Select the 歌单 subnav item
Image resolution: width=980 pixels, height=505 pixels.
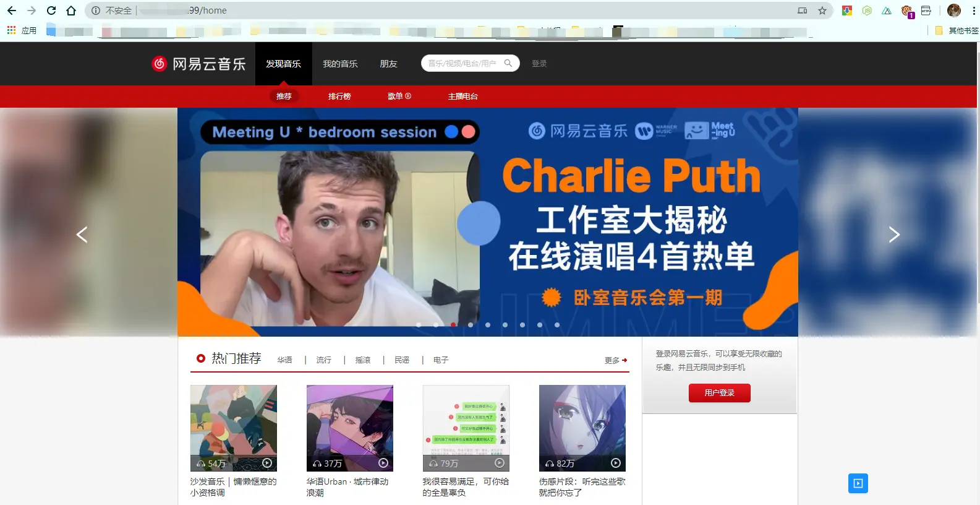pyautogui.click(x=399, y=96)
